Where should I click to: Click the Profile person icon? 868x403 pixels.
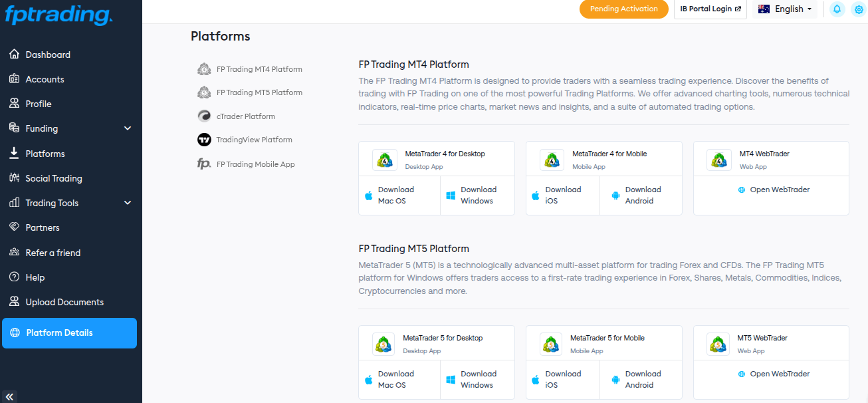click(x=14, y=104)
